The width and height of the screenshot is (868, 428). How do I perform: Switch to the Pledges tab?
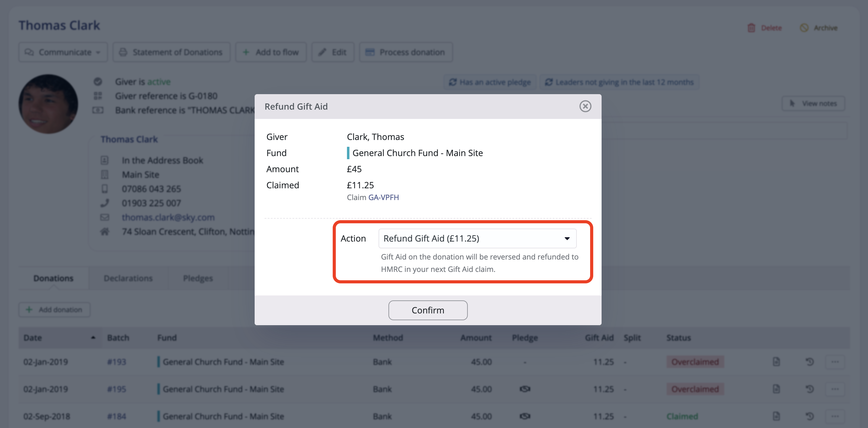point(198,278)
